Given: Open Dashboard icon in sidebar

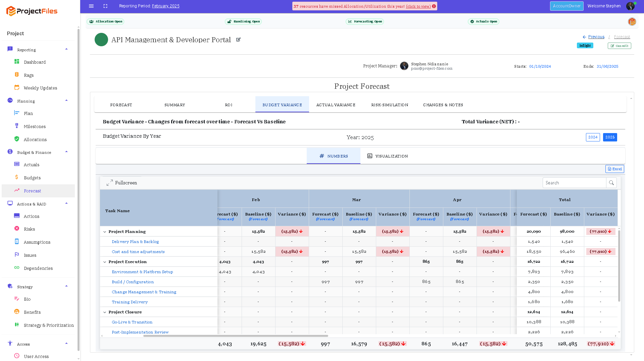Looking at the screenshot, I should [17, 62].
